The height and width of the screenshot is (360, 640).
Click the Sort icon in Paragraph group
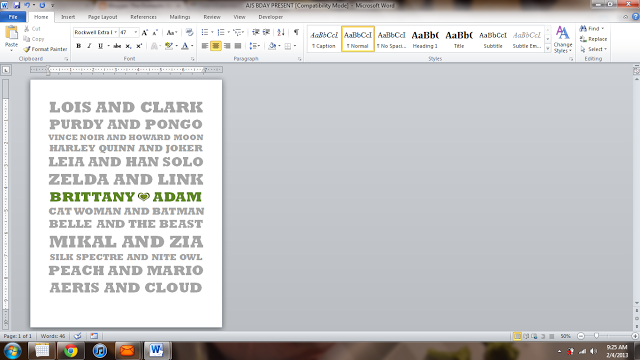[x=281, y=32]
